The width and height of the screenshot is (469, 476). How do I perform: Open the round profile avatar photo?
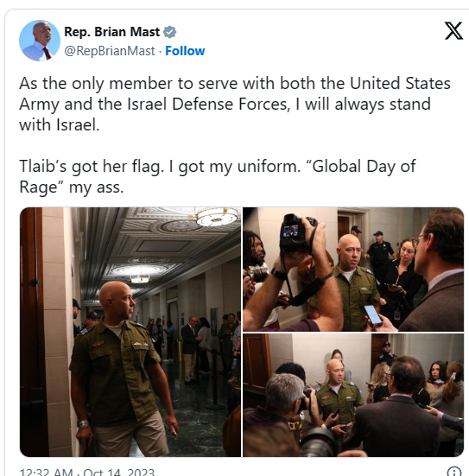(40, 41)
